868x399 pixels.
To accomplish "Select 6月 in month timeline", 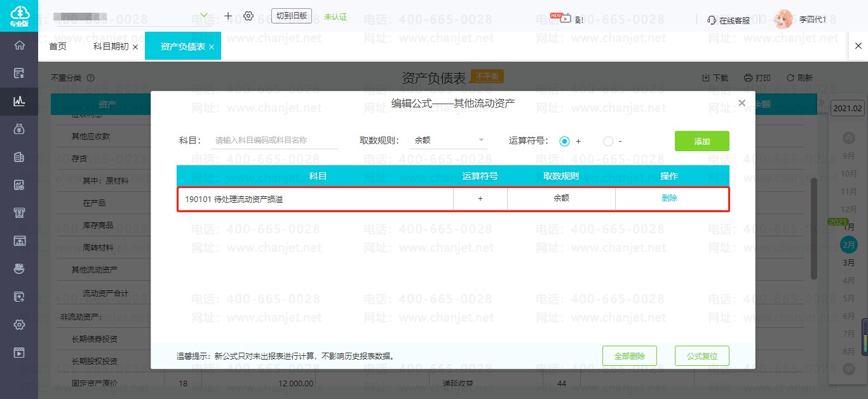I will point(848,316).
